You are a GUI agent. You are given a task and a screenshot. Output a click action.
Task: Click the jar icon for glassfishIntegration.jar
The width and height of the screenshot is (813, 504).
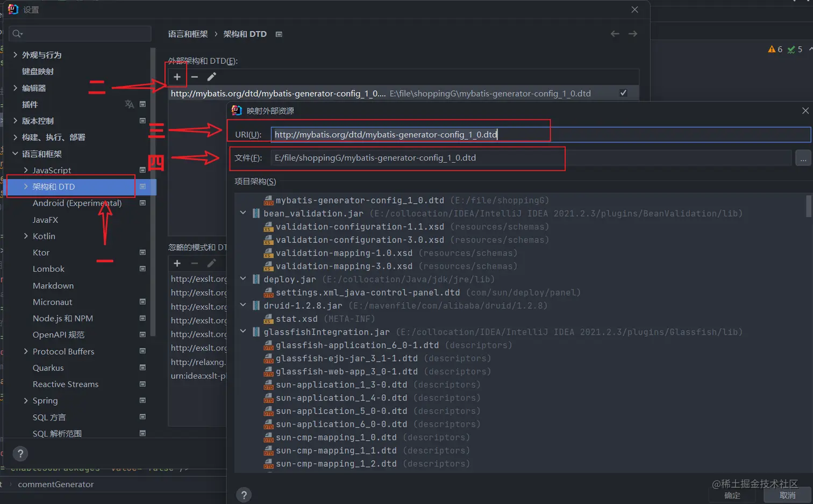coord(256,332)
